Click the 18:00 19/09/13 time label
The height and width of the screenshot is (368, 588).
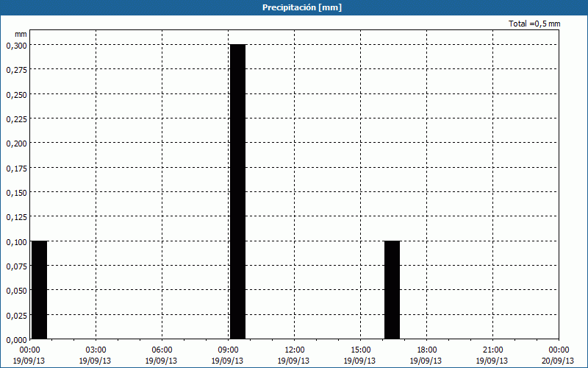(426, 355)
